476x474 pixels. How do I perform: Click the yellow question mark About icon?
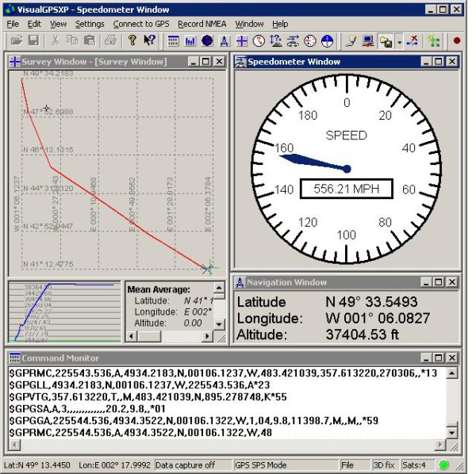click(132, 40)
